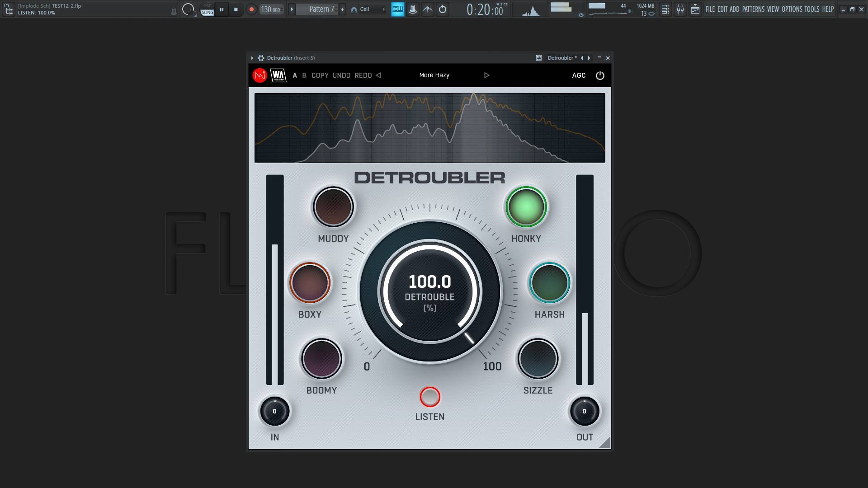
Task: Open the pattern selector arrow menu
Action: tap(292, 9)
